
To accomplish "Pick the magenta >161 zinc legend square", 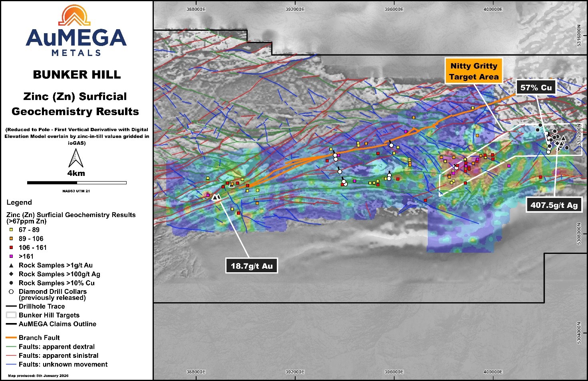I will 11,256.
